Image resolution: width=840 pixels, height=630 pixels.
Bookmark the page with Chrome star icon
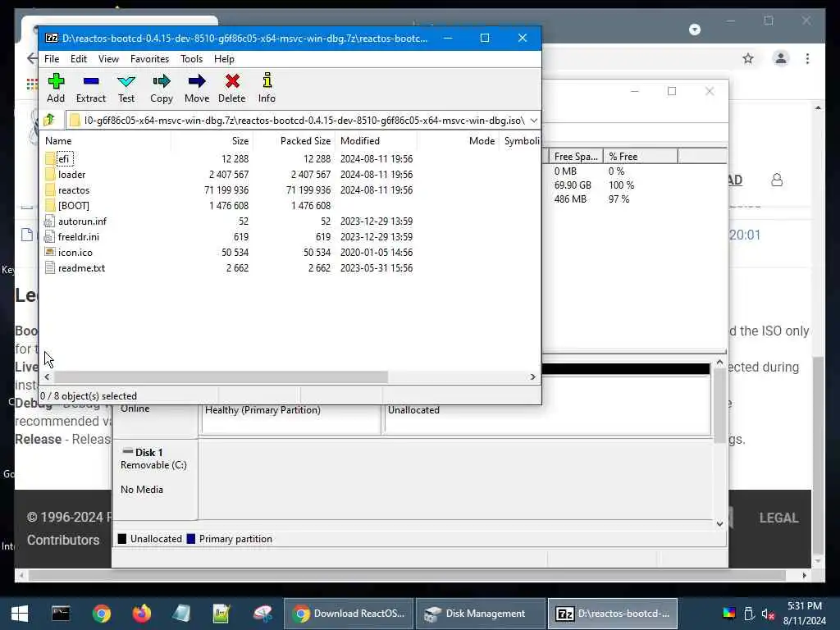748,58
